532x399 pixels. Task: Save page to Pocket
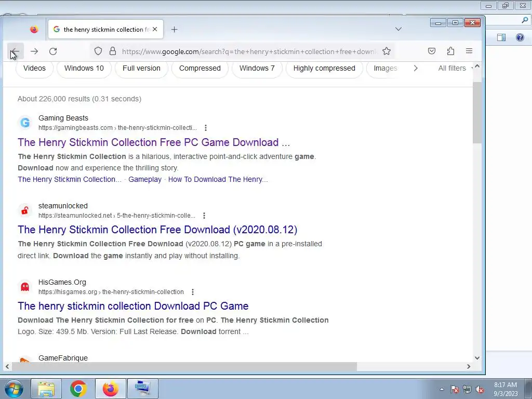tap(432, 51)
